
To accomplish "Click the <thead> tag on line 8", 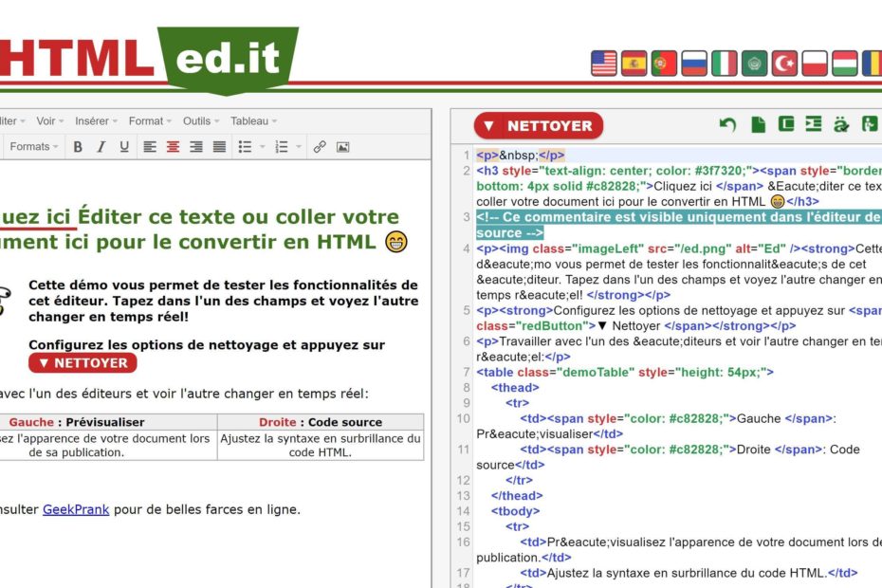I will coord(515,388).
